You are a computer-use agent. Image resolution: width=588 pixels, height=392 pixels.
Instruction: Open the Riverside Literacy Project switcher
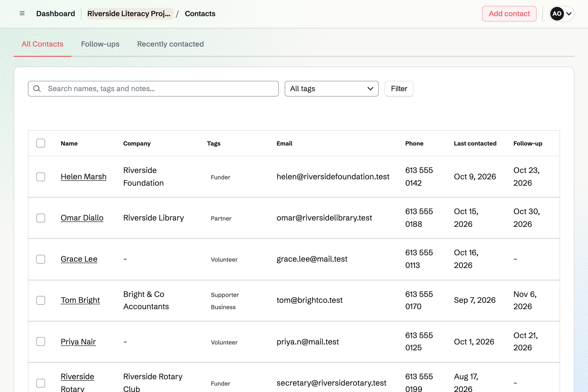130,13
